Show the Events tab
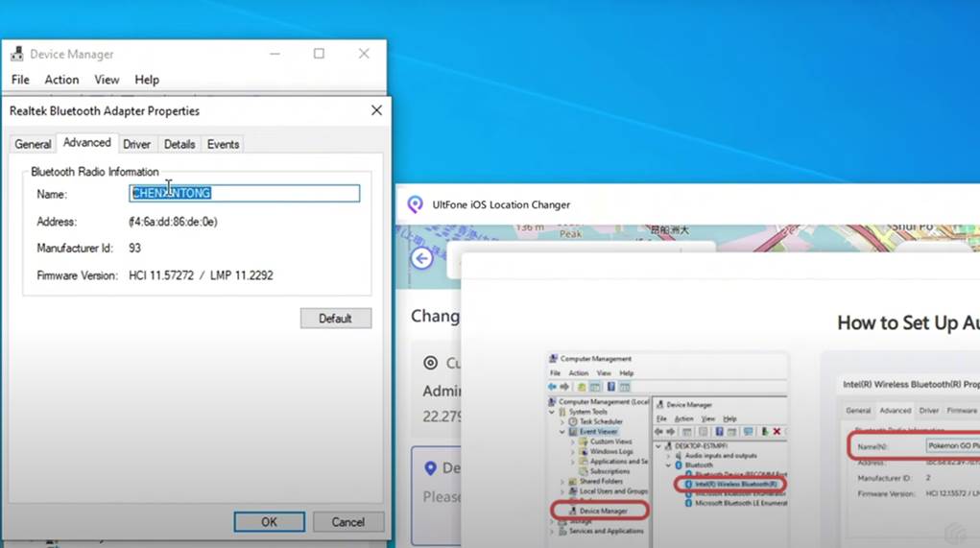The height and width of the screenshot is (548, 980). (x=223, y=144)
